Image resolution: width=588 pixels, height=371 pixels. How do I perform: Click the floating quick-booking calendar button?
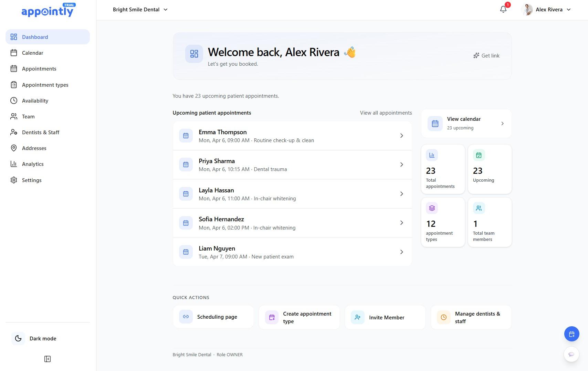coord(571,334)
